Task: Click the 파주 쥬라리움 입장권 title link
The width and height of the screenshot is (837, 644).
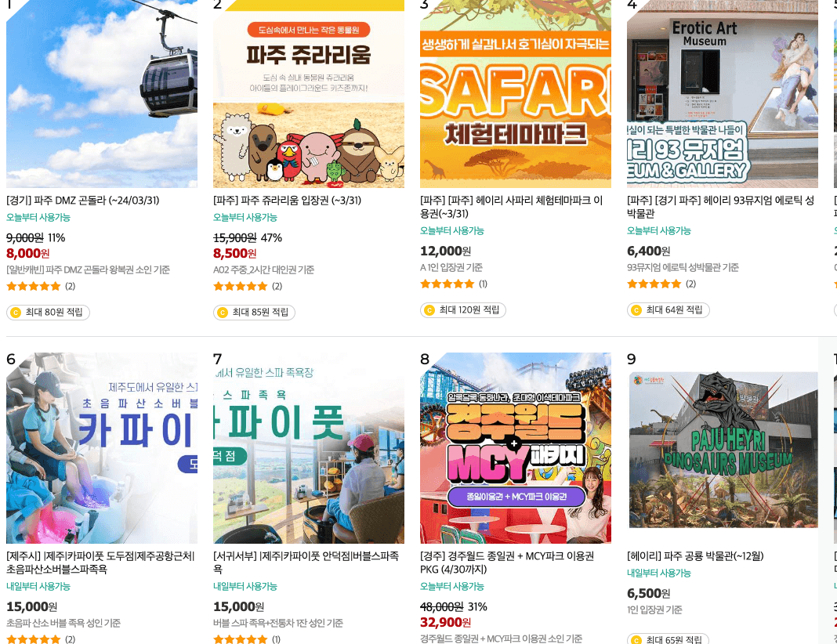Action: tap(287, 201)
